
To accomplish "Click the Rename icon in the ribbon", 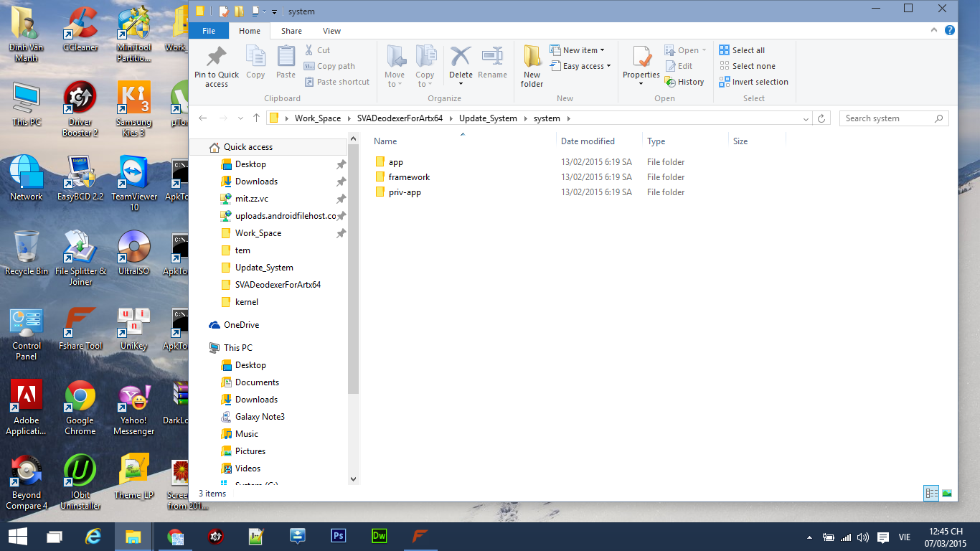I will click(x=492, y=56).
